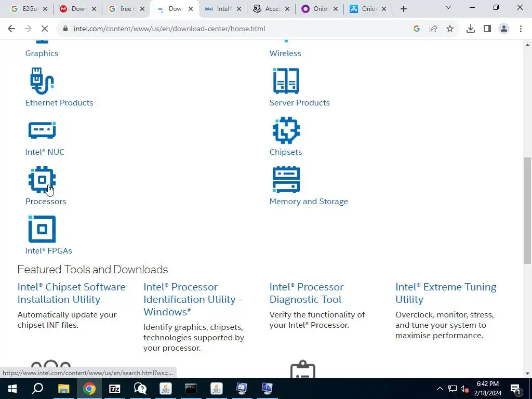This screenshot has height=399, width=532.
Task: Open the Processors text link
Action: point(46,202)
